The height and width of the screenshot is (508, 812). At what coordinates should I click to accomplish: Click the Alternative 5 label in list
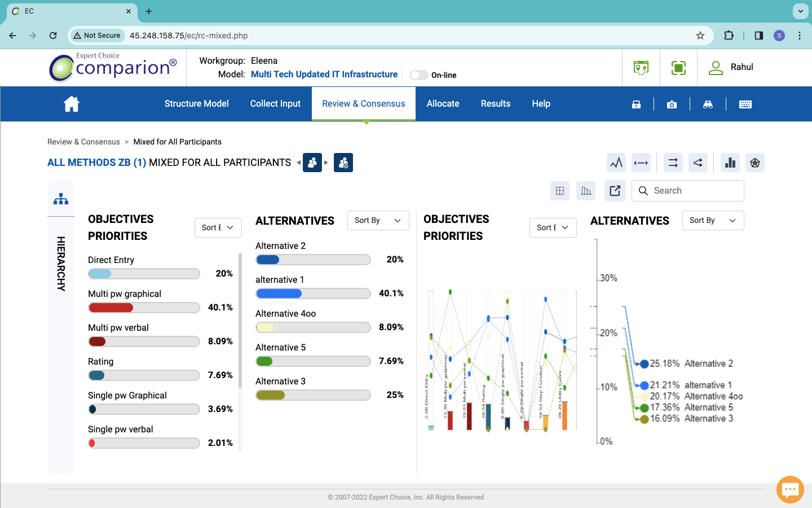point(281,348)
